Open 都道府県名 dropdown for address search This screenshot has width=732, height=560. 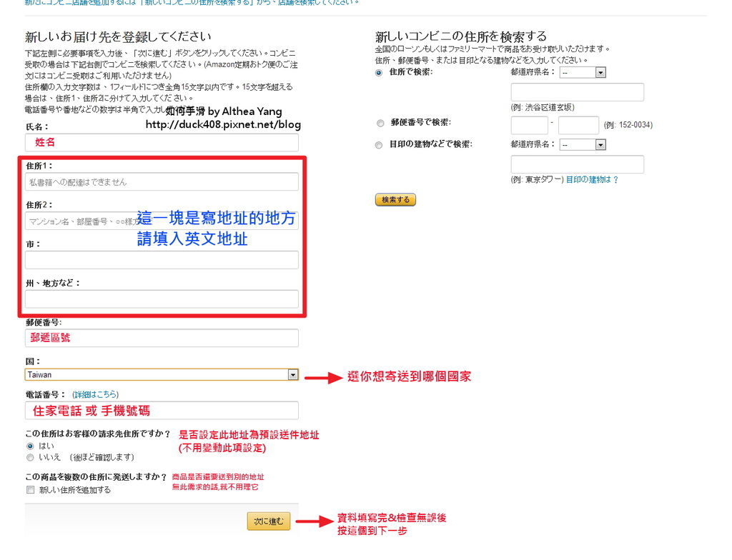(x=583, y=72)
